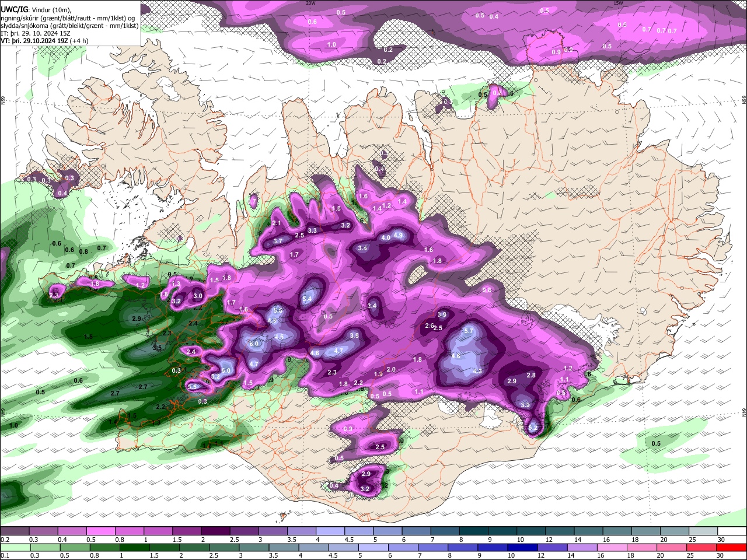The image size is (747, 560).
Task: Click the dark teal snow swatch between 8 and 9
Action: 473,531
